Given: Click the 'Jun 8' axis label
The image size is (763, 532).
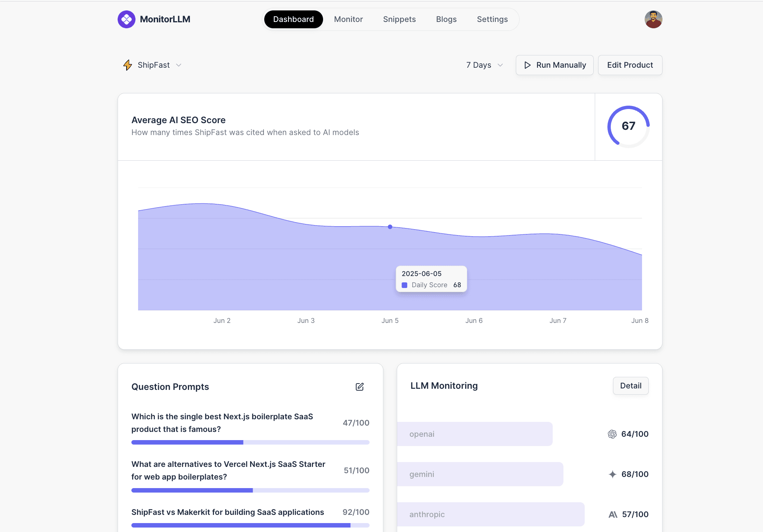Looking at the screenshot, I should (640, 321).
